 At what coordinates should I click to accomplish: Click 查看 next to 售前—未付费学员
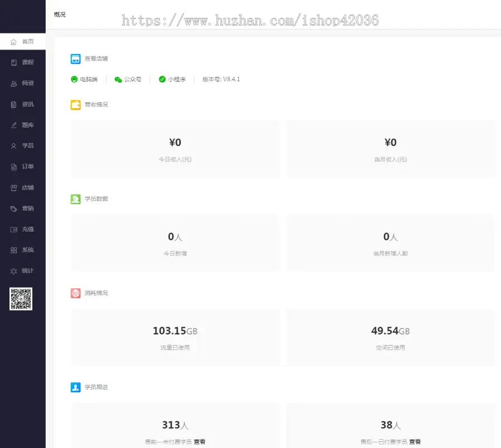click(x=200, y=441)
